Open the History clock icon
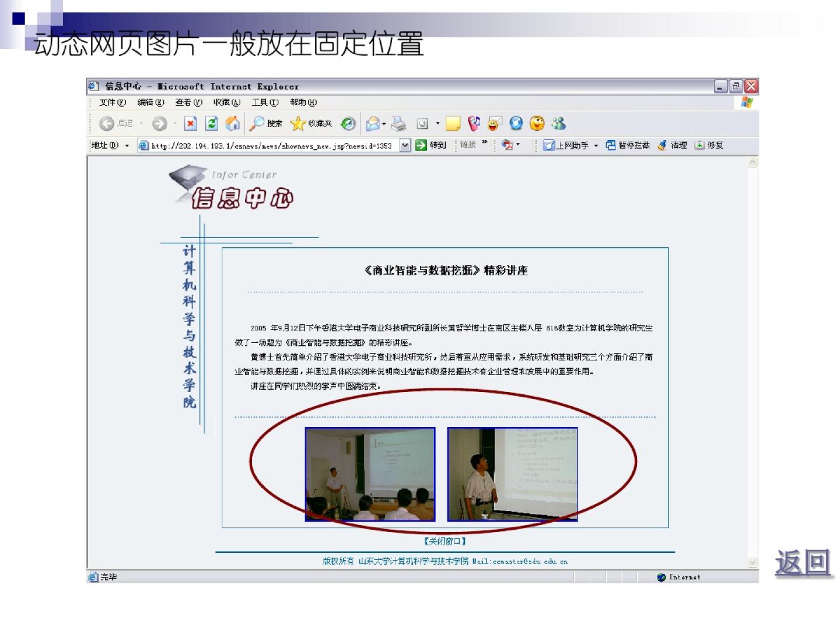Viewport: 840px width, 630px height. pos(348,124)
